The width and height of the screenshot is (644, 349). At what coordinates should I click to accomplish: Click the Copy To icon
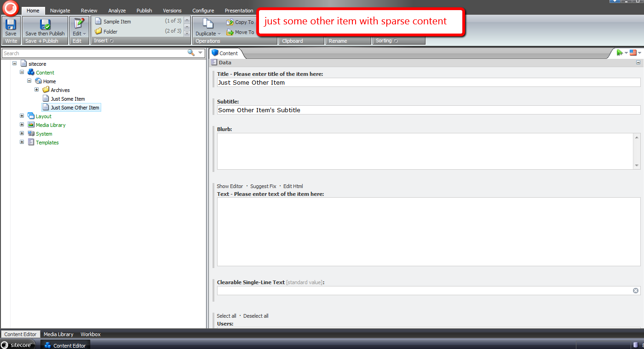point(230,22)
